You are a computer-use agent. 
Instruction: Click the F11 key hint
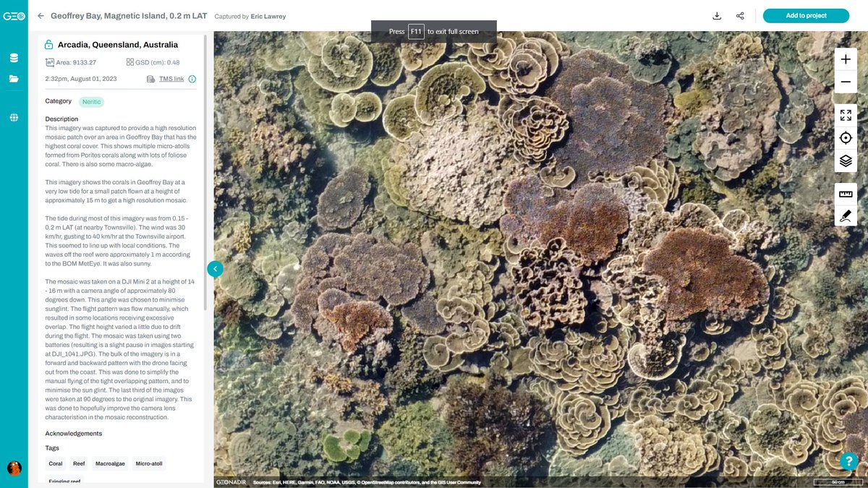(416, 31)
